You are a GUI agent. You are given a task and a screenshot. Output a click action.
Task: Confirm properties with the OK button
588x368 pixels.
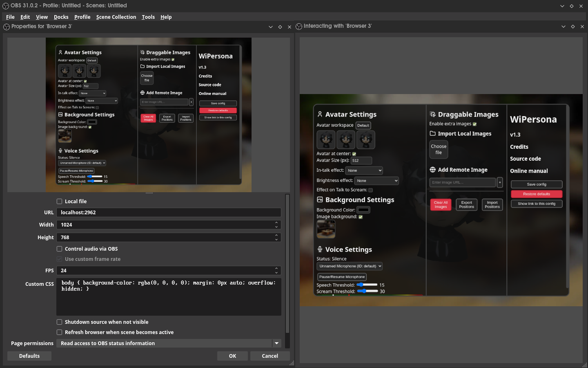[232, 356]
